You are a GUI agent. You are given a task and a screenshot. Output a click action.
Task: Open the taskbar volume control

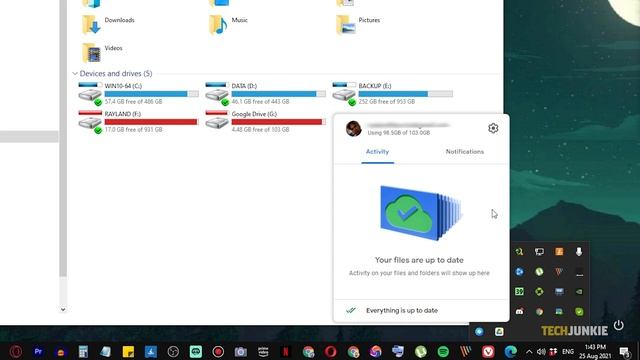(541, 351)
